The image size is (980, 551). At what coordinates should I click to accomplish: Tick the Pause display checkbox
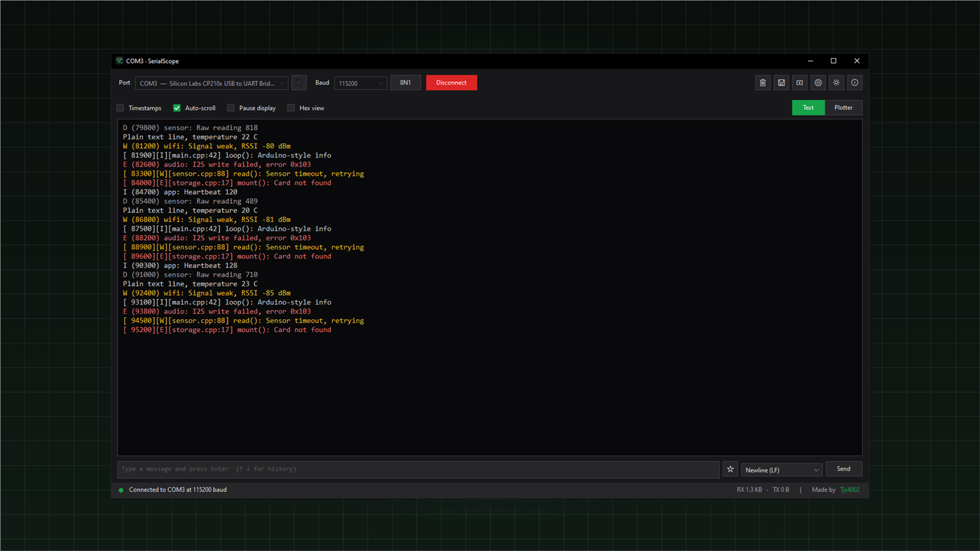[x=231, y=108]
